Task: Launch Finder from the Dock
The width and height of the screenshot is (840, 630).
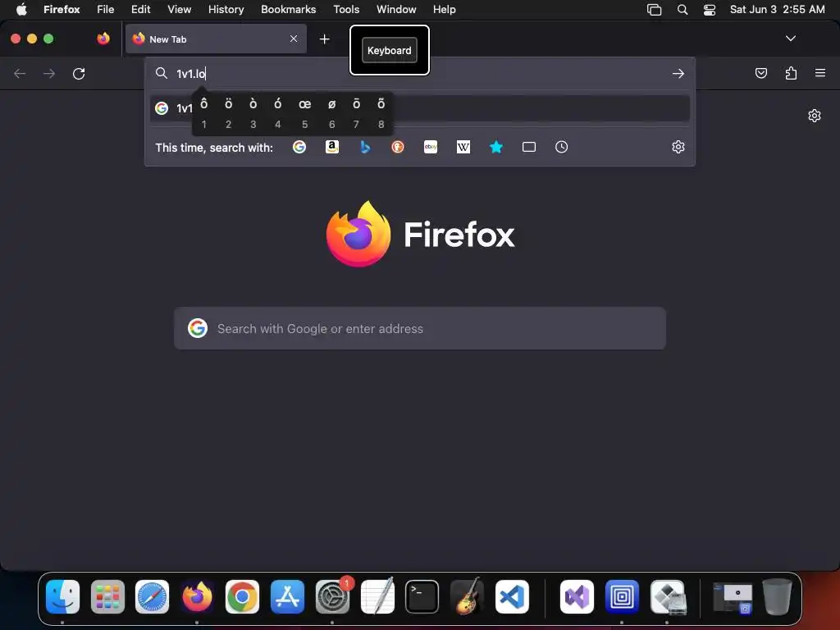Action: pyautogui.click(x=62, y=596)
